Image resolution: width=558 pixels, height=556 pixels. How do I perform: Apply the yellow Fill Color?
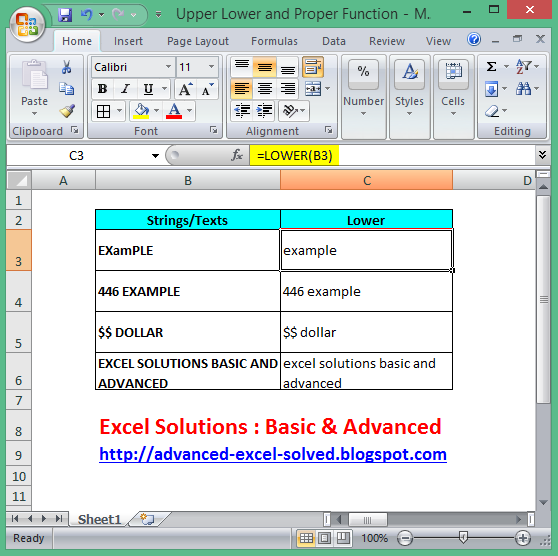pos(141,111)
